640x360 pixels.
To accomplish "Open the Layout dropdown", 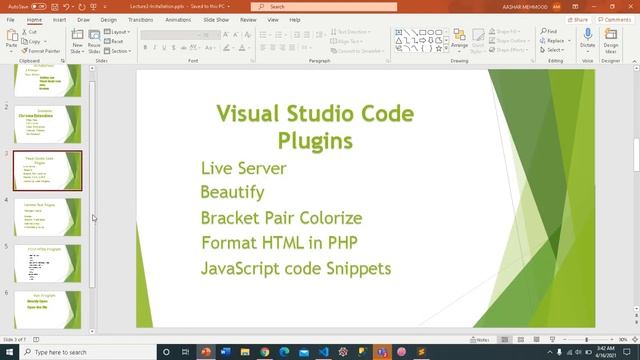I will (117, 32).
